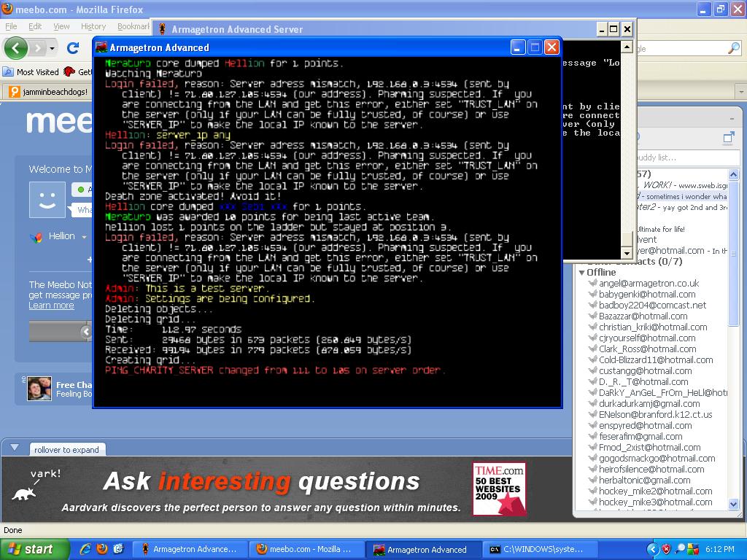The image size is (747, 560).
Task: Click the Aardvark animal logo in ad
Action: pyautogui.click(x=26, y=493)
